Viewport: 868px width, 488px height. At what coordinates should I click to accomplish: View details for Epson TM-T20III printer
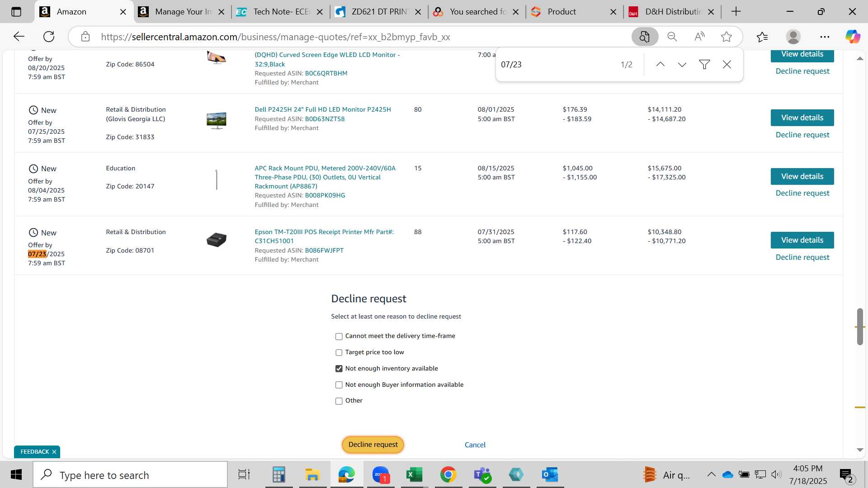pyautogui.click(x=802, y=240)
